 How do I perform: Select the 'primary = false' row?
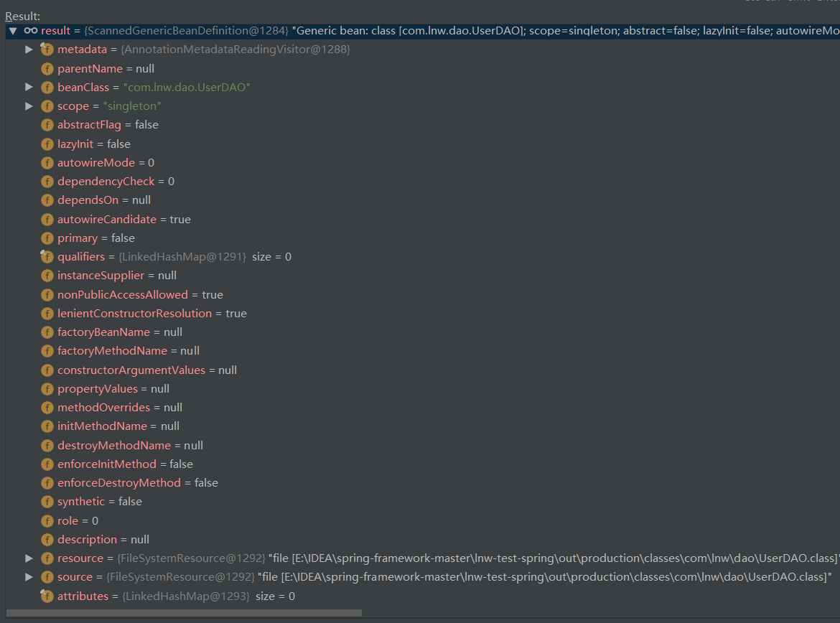coord(96,238)
